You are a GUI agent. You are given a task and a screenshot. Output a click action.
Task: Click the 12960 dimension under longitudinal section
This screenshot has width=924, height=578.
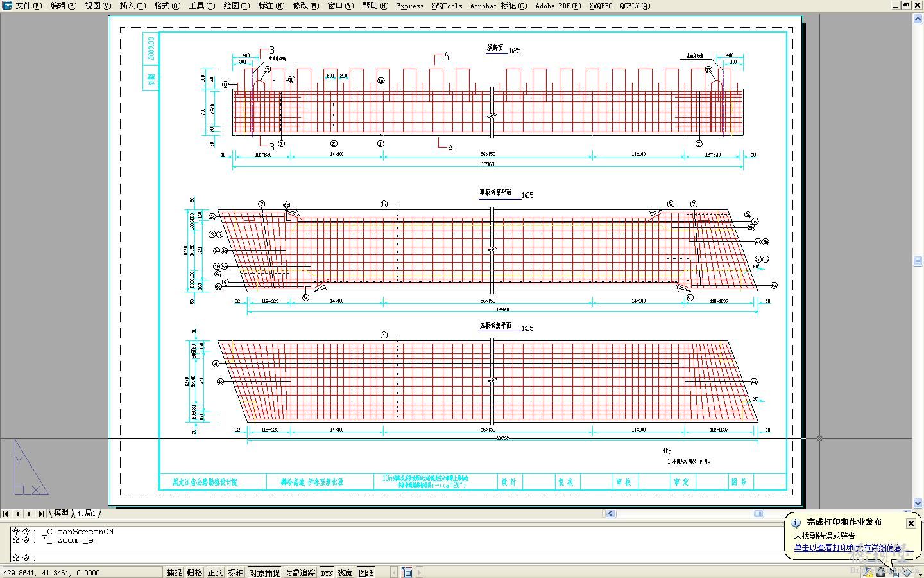point(488,165)
